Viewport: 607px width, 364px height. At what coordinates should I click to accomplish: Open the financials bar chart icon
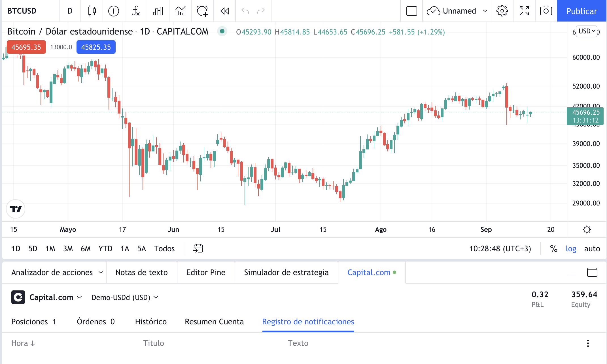coord(158,11)
